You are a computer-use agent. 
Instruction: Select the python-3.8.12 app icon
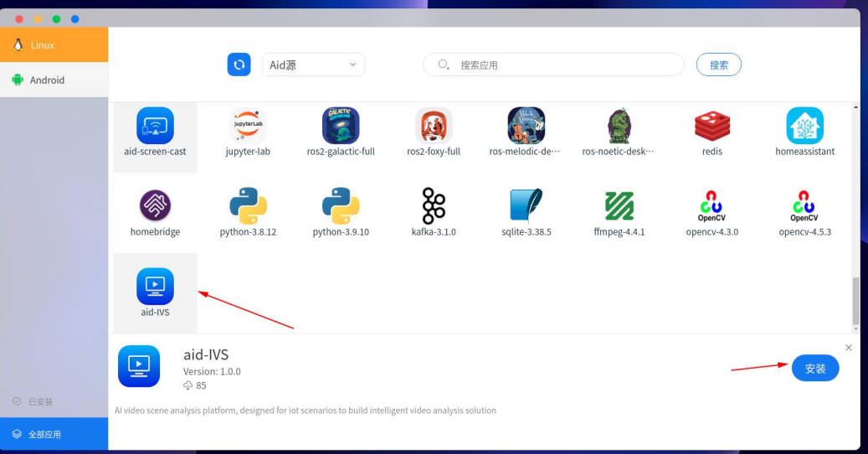[x=248, y=206]
